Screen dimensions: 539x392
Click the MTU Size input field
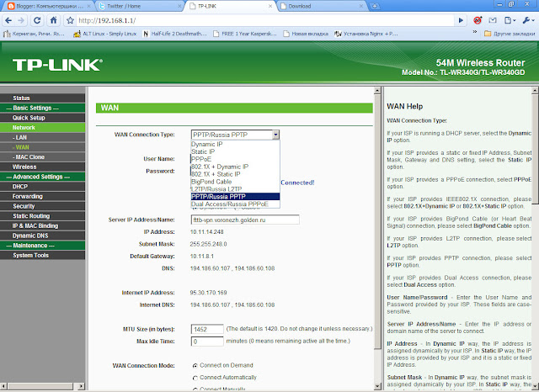(207, 330)
